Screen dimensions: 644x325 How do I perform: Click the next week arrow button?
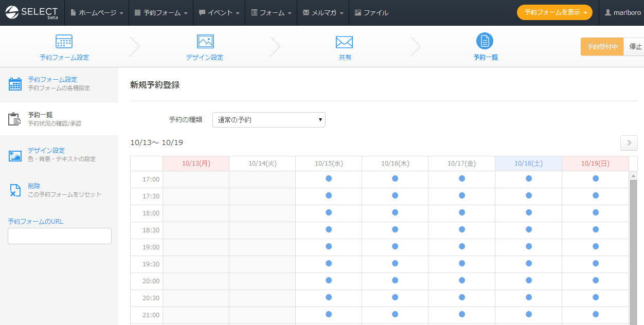pos(629,142)
